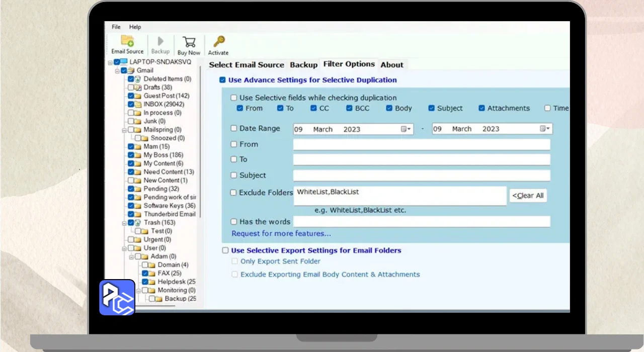Open the File menu
This screenshot has height=352, width=644.
pos(116,27)
